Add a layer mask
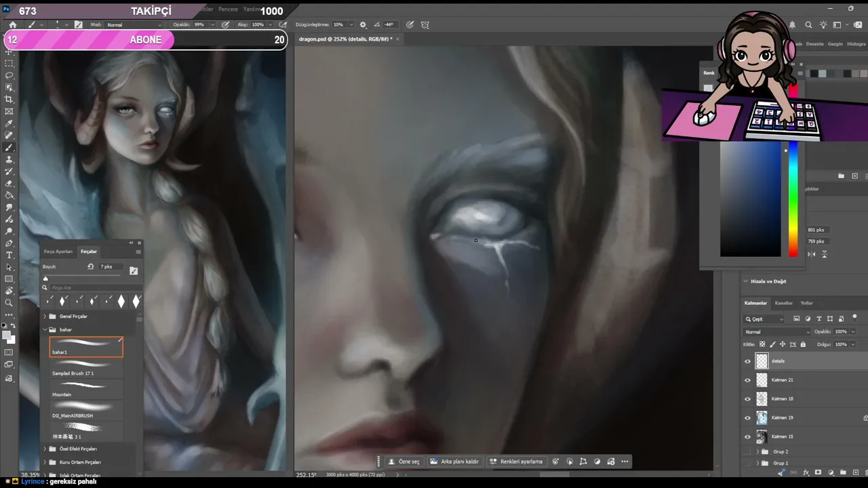This screenshot has height=488, width=868. click(818, 472)
